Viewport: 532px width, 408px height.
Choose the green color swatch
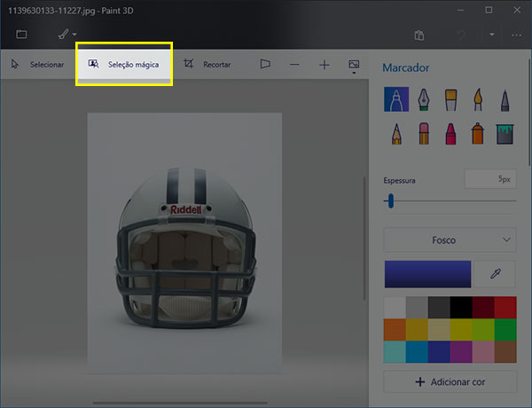click(505, 330)
